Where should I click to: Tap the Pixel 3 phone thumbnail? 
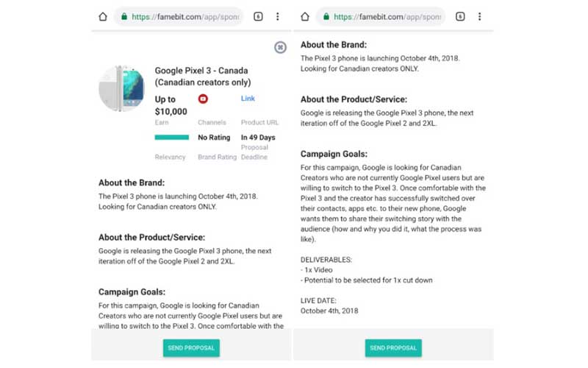(122, 88)
